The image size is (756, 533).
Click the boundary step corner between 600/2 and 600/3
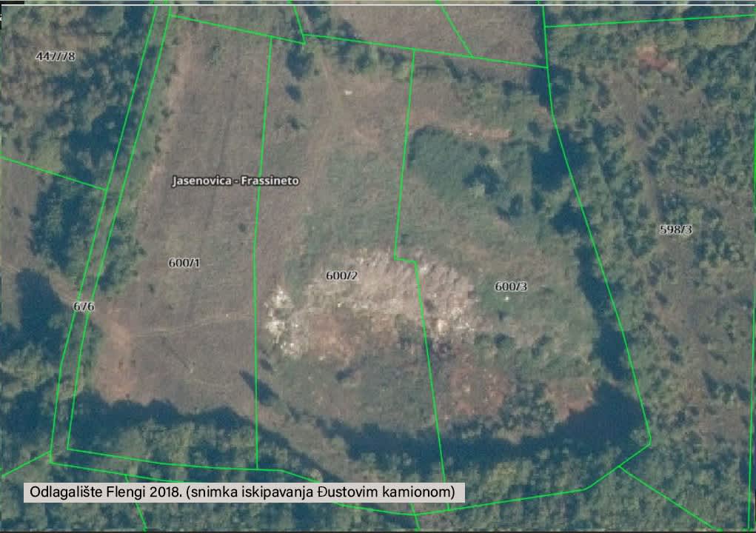(x=415, y=260)
